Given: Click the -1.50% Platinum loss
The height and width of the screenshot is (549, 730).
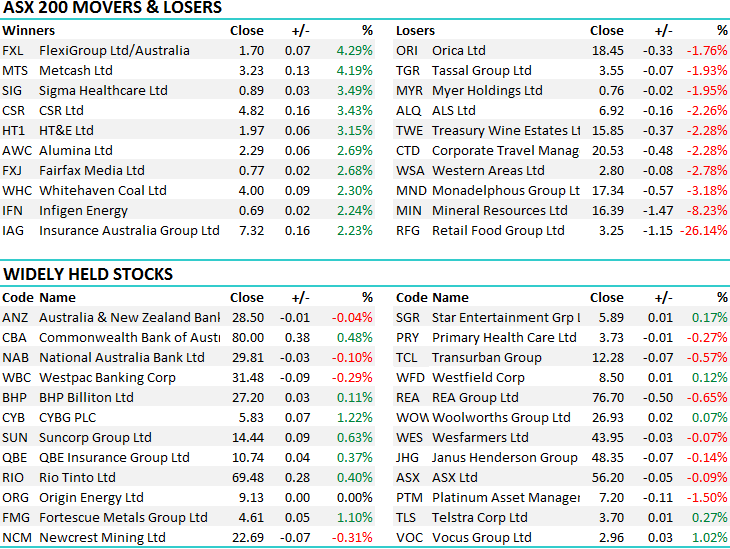Looking at the screenshot, I should [x=707, y=498].
